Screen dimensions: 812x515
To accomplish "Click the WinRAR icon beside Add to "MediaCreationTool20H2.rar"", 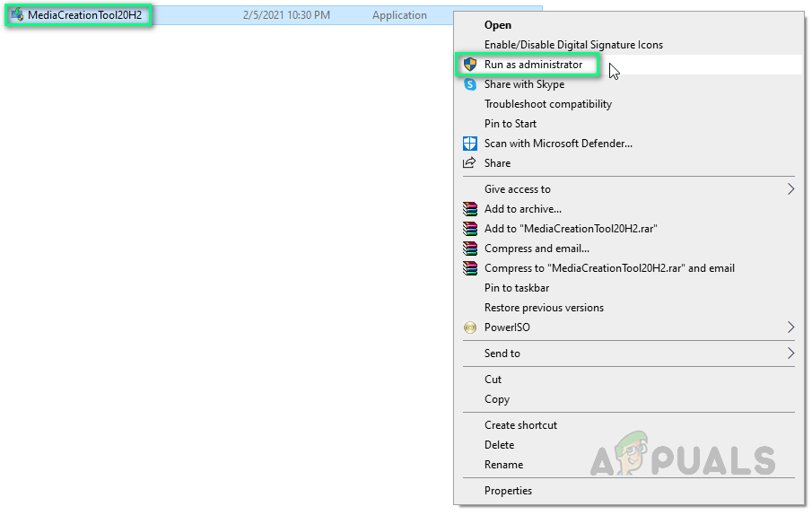I will pos(469,229).
